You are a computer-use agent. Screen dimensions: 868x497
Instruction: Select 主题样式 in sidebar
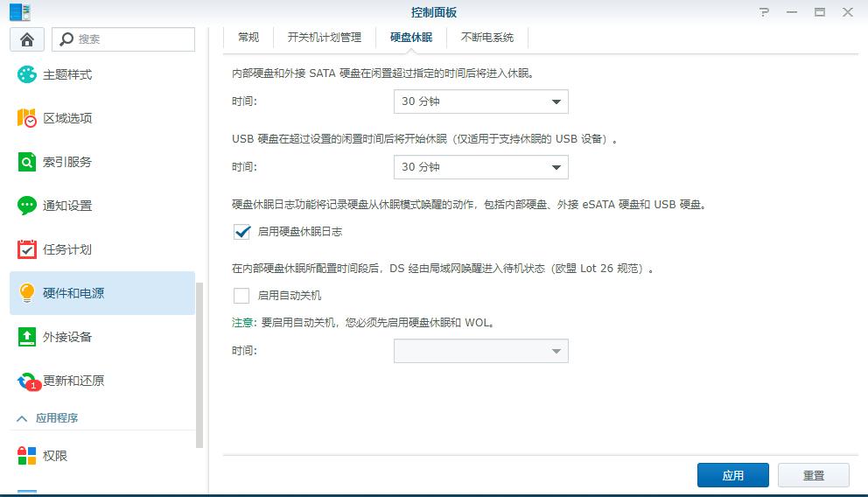102,74
